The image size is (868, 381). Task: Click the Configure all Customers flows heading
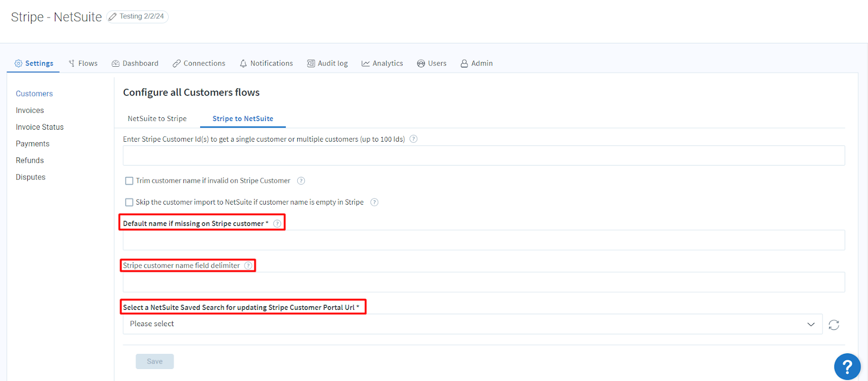(x=192, y=93)
